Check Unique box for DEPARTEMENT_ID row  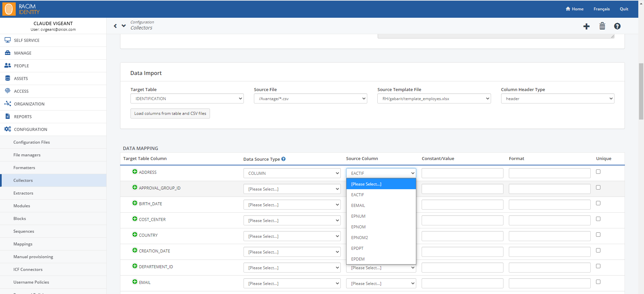pos(598,266)
